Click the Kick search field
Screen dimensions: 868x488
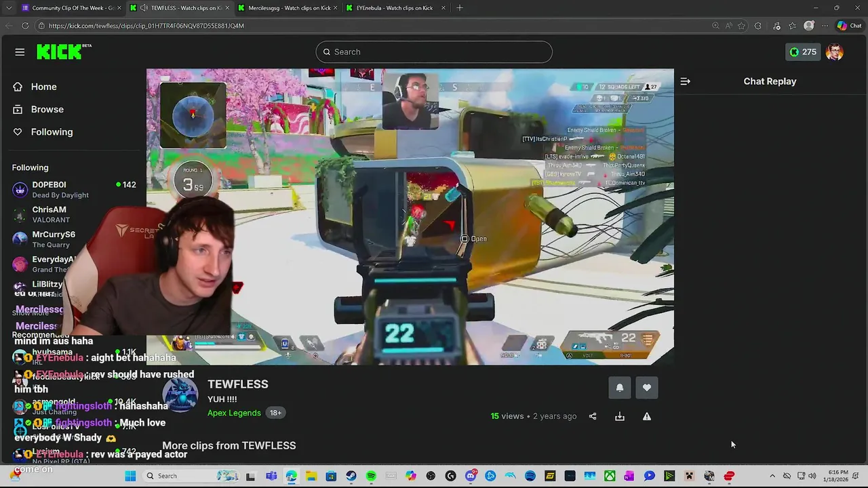click(434, 52)
